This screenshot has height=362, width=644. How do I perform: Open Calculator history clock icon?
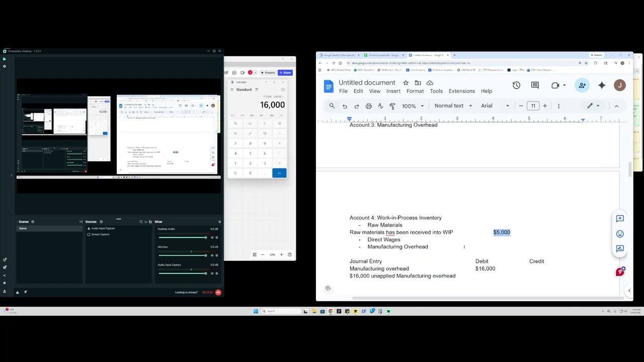pos(283,89)
